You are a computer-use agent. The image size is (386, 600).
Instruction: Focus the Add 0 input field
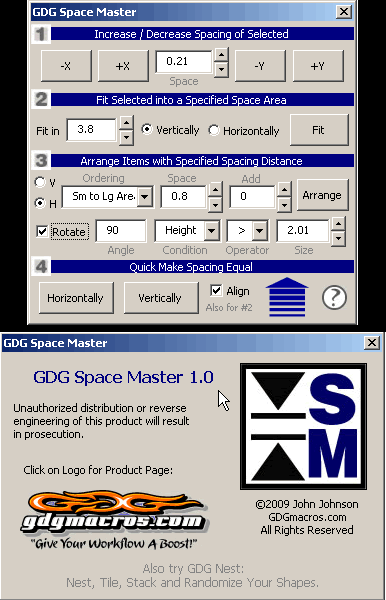point(252,197)
